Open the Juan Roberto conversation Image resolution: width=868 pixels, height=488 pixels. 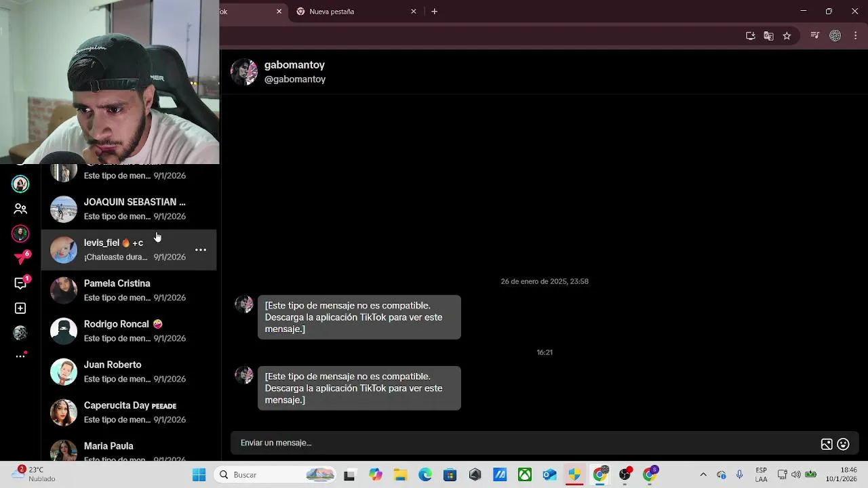[x=129, y=371]
